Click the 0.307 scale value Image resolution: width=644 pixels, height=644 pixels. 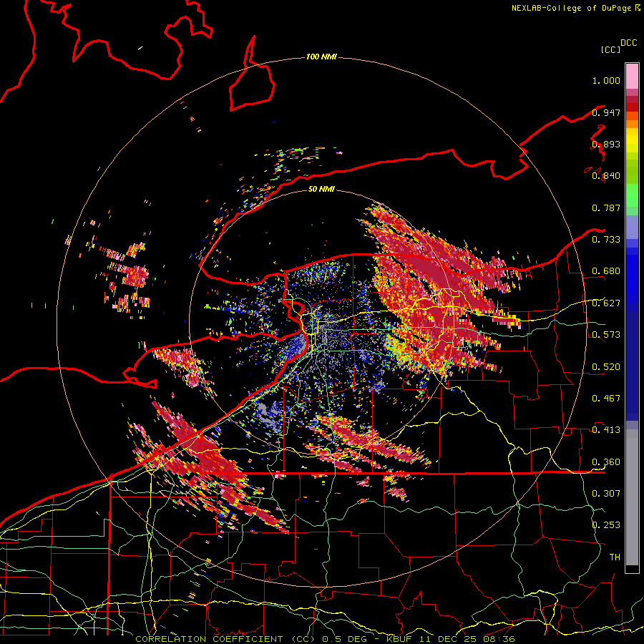tap(606, 493)
